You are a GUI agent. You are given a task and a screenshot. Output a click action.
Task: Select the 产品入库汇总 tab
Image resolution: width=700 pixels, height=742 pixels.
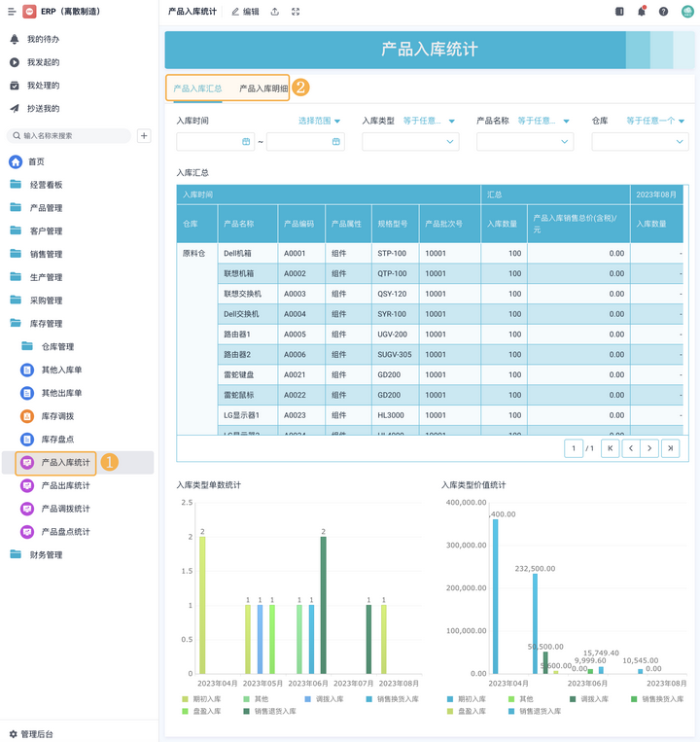[197, 88]
